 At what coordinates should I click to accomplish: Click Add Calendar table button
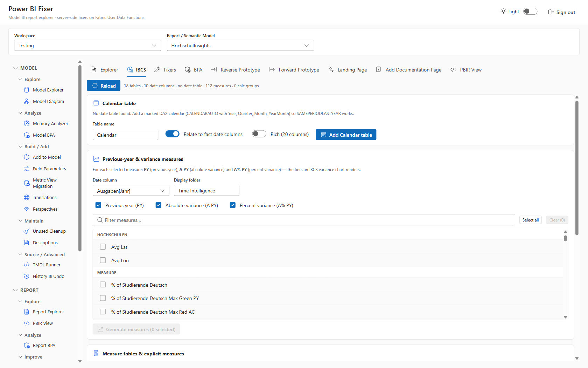tap(346, 135)
